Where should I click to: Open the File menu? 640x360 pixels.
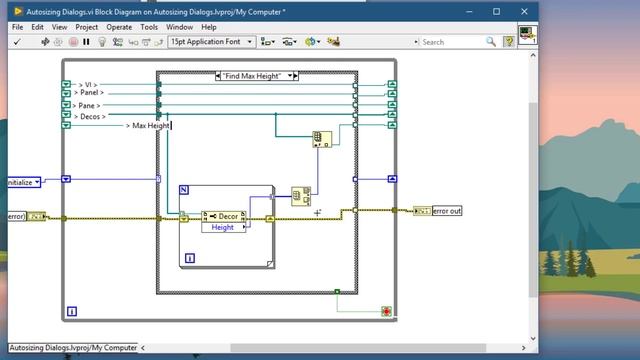coord(17,27)
